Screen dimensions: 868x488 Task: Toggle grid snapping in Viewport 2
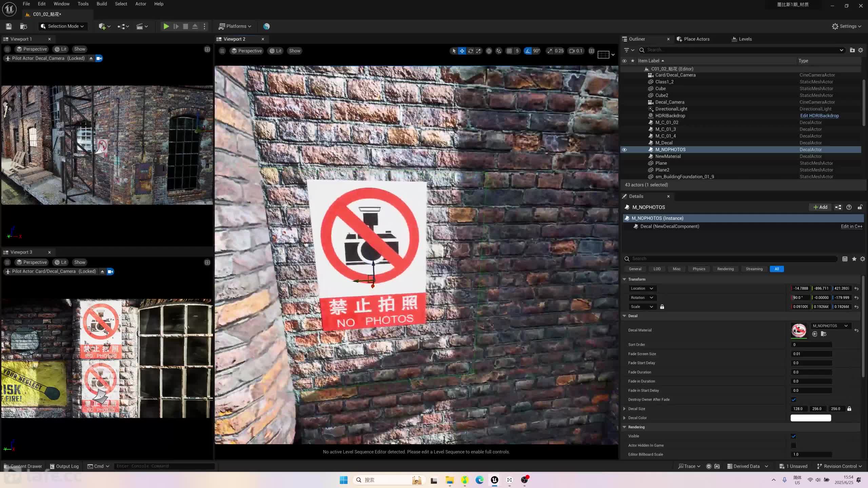pyautogui.click(x=509, y=51)
